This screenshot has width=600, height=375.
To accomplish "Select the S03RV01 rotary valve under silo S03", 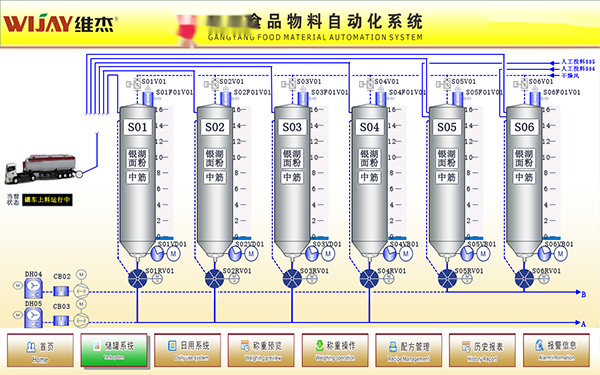I will (292, 279).
